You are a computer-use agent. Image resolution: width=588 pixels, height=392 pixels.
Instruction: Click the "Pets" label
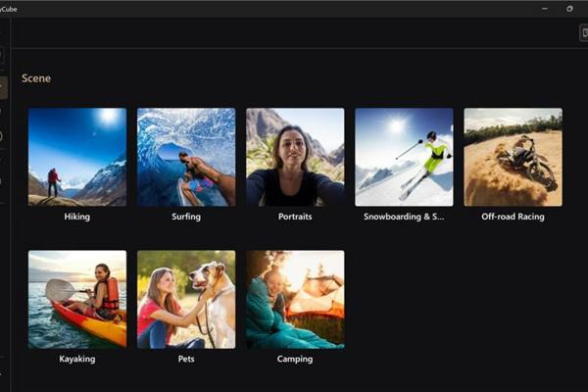click(186, 360)
